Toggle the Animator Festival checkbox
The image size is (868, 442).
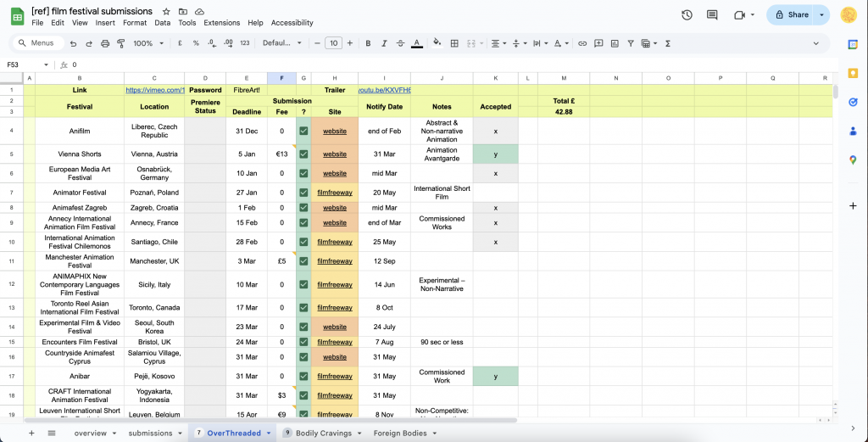coord(303,193)
